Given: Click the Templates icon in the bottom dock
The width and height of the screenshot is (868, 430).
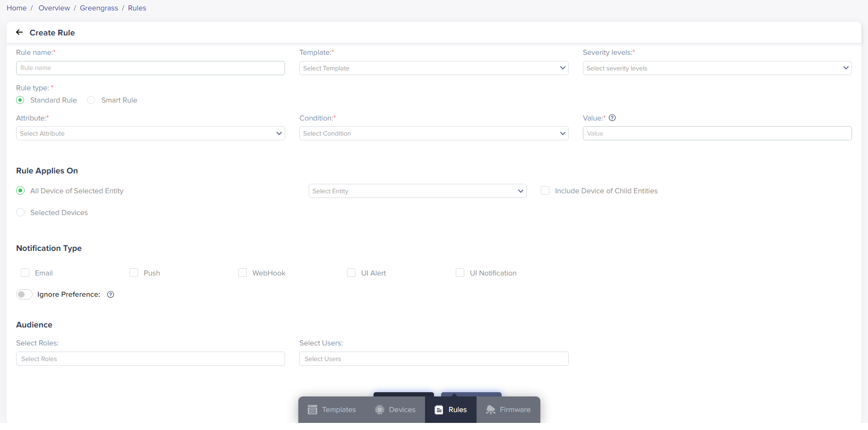Looking at the screenshot, I should (312, 410).
